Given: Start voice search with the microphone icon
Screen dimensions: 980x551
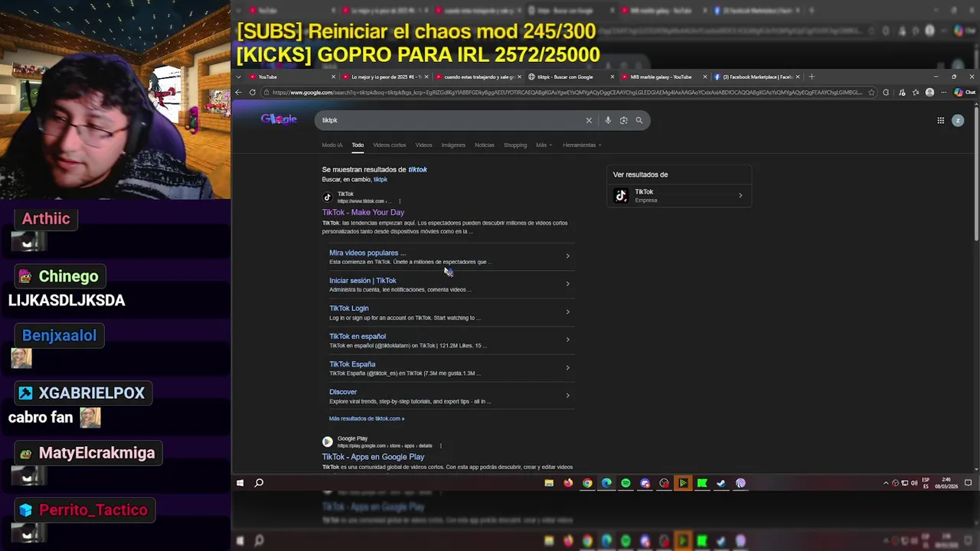Looking at the screenshot, I should (608, 120).
